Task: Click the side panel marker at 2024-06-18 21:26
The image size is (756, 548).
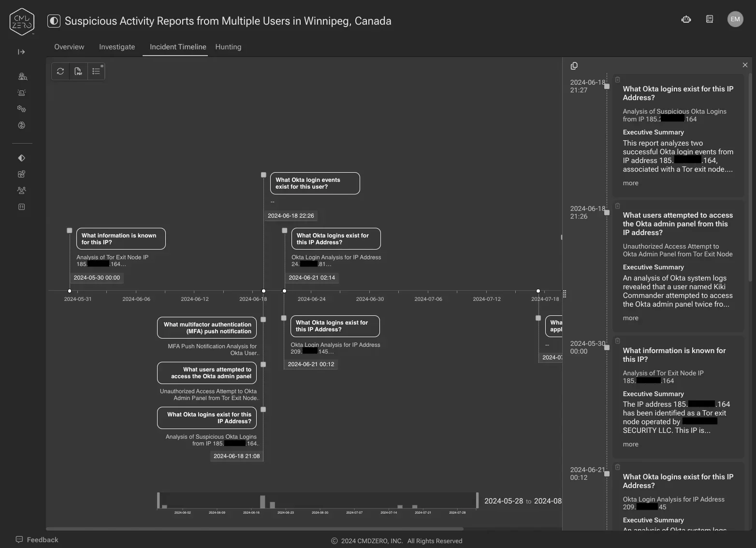Action: click(x=607, y=212)
